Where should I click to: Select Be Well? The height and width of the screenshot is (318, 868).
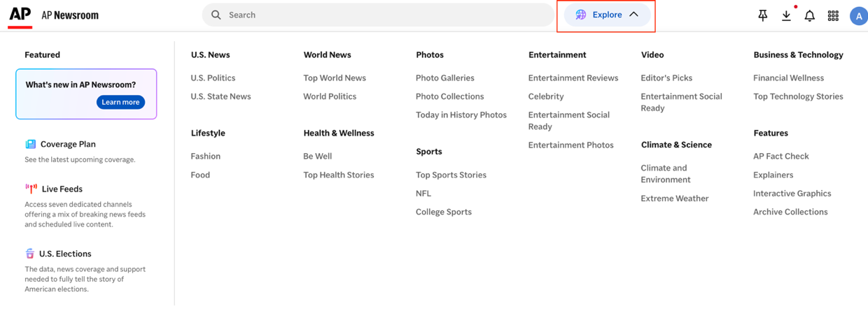[x=318, y=156]
